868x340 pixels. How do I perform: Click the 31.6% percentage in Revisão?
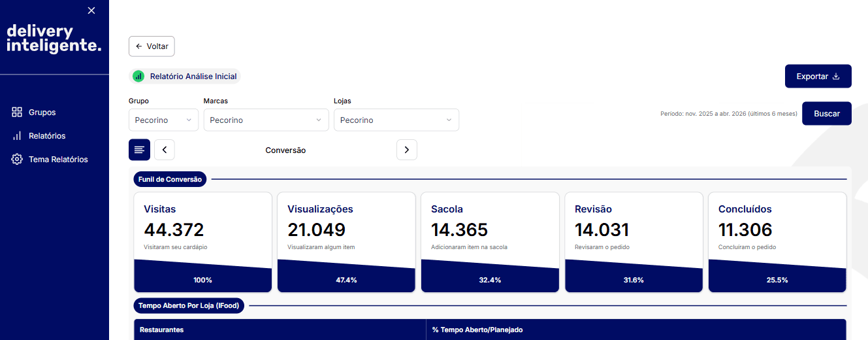click(634, 280)
